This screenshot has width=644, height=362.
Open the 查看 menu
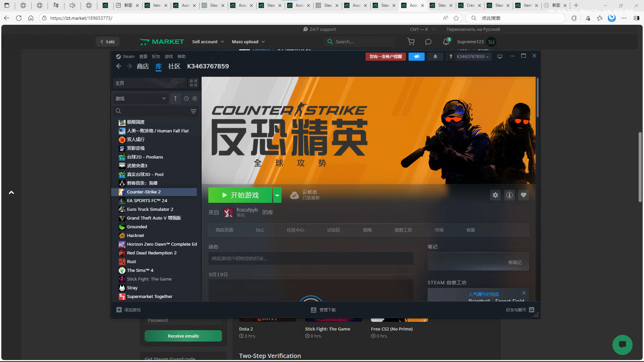click(143, 57)
